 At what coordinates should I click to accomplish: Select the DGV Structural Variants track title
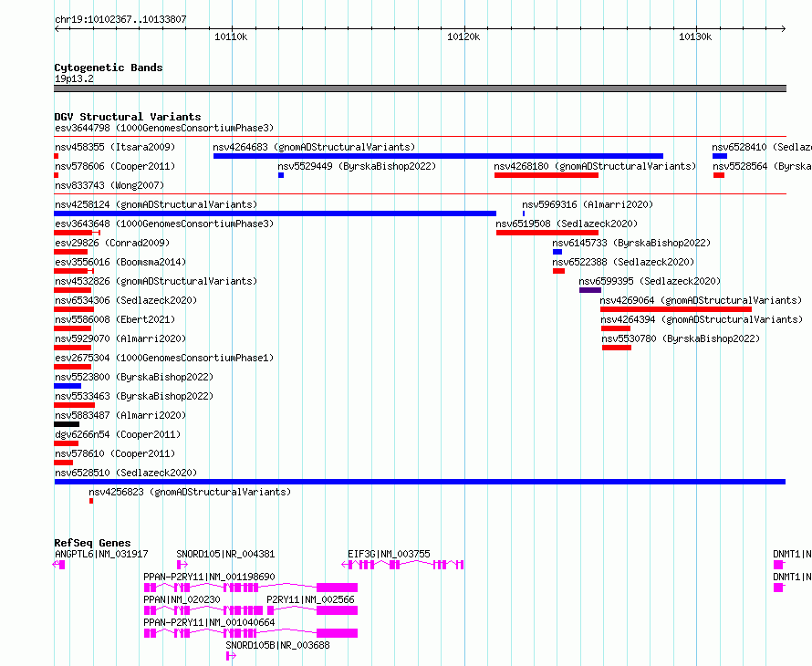click(x=128, y=117)
